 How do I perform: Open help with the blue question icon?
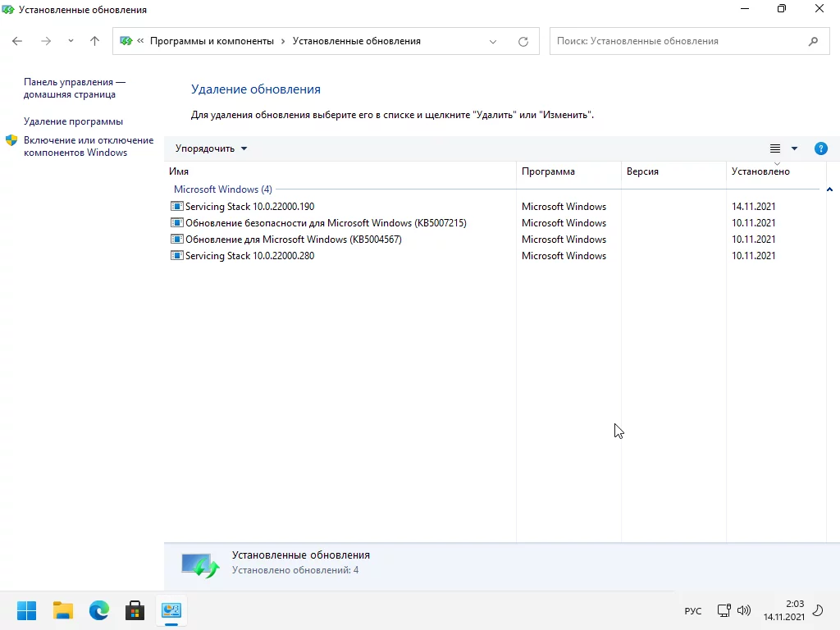[x=820, y=148]
